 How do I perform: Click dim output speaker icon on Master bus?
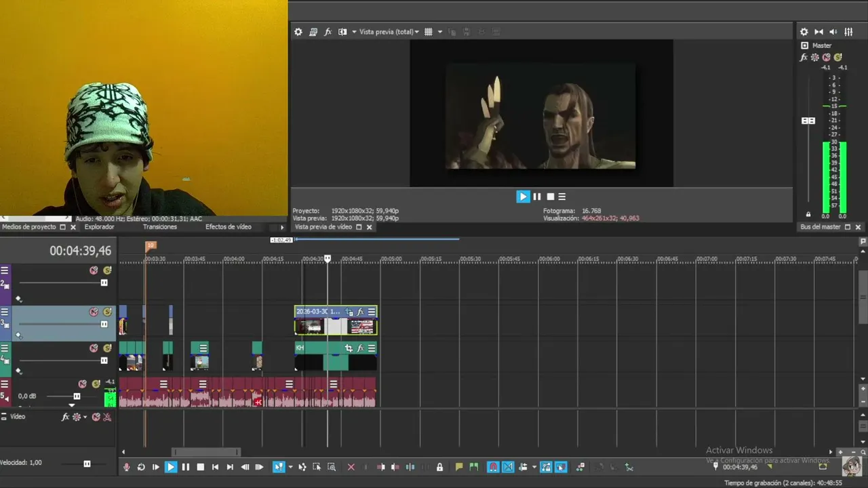pyautogui.click(x=833, y=32)
